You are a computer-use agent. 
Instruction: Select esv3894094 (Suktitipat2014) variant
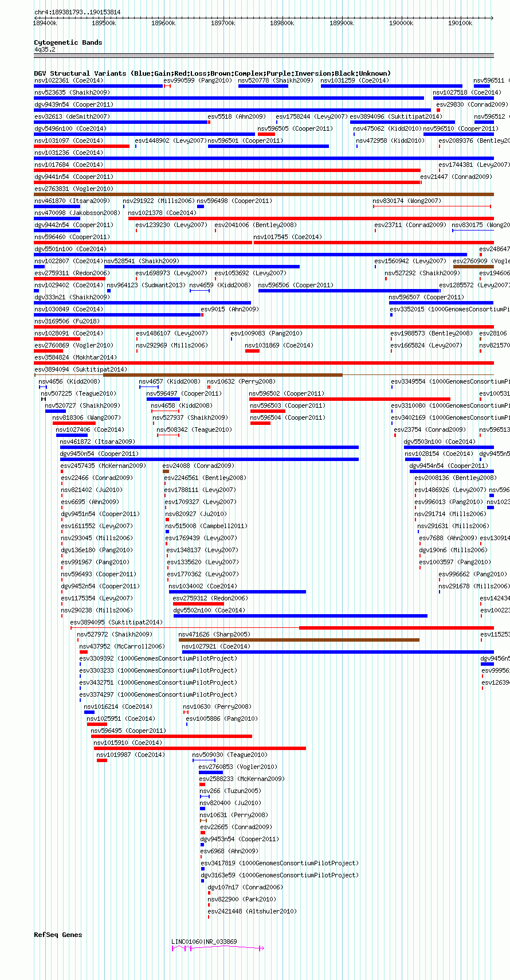point(80,369)
